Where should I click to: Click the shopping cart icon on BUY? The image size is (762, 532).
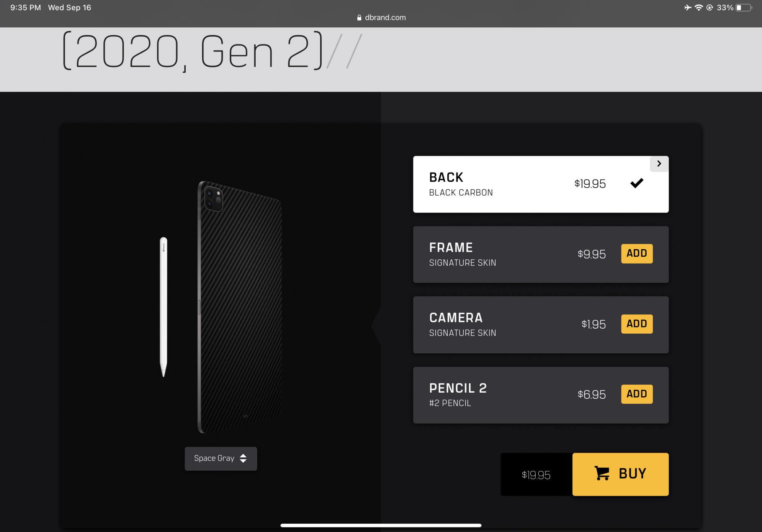[x=602, y=473]
